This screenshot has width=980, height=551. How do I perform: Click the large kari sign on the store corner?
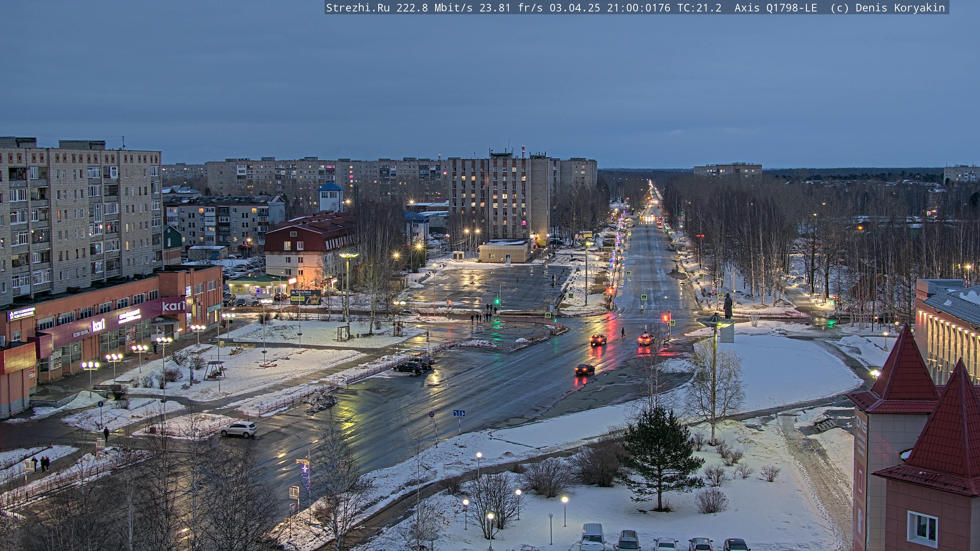click(x=174, y=306)
